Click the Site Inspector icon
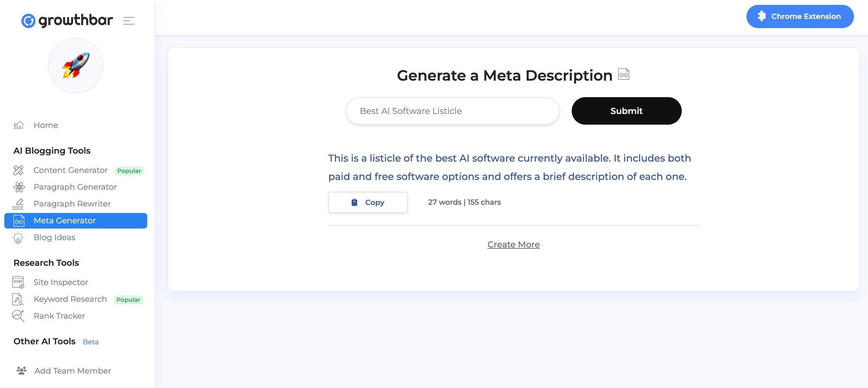The image size is (868, 388). tap(18, 282)
